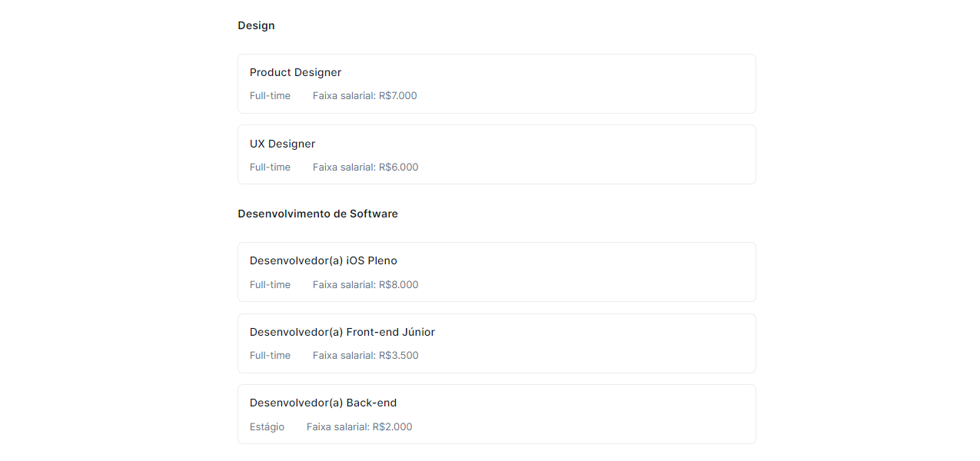Select the Desenvolvedor(a) iOS Pleno job title

tap(323, 260)
